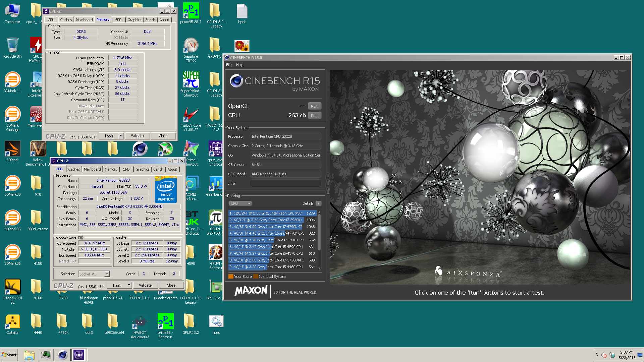Image resolution: width=644 pixels, height=362 pixels.
Task: Click Tools button in lower CPU-Z
Action: tap(117, 285)
